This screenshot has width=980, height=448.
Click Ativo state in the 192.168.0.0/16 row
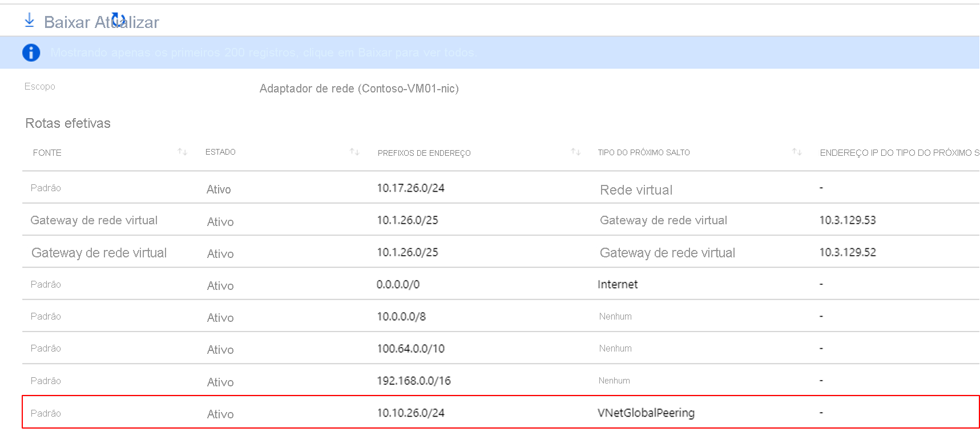(220, 382)
